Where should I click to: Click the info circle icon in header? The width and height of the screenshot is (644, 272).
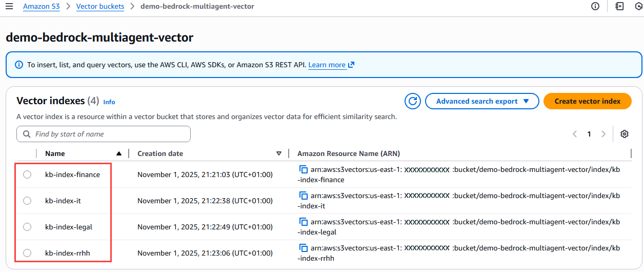pos(595,7)
